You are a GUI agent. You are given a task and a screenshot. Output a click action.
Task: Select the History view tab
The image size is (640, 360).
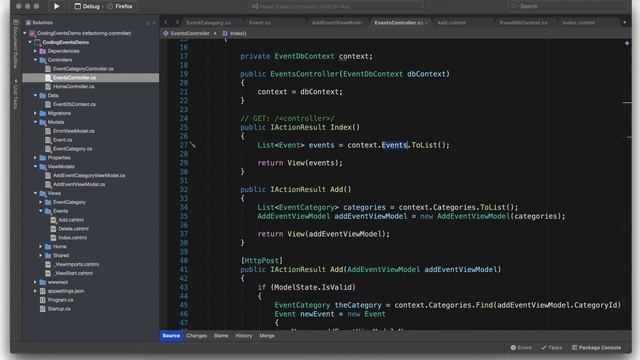(244, 336)
